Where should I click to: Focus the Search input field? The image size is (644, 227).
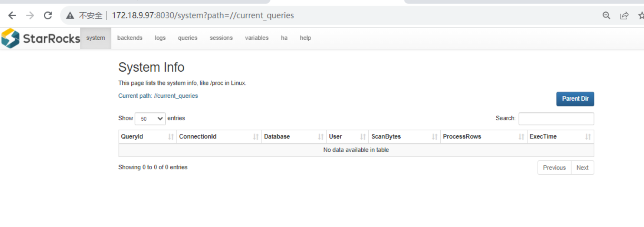click(x=556, y=119)
